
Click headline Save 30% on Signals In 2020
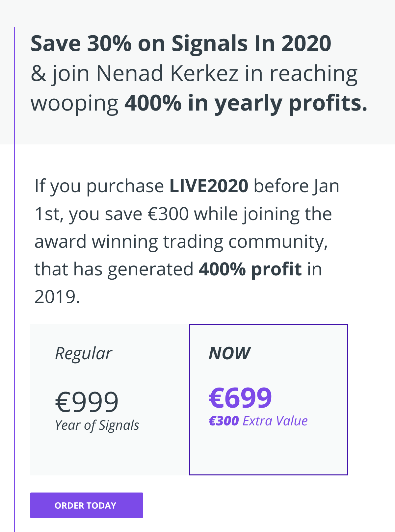pyautogui.click(x=181, y=43)
